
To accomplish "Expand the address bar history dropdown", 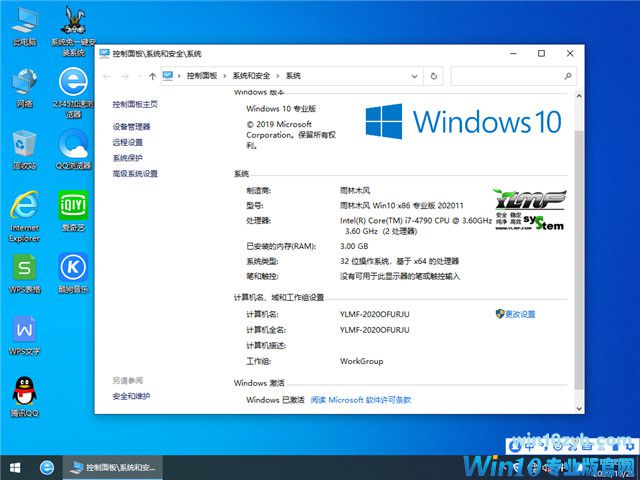I will tap(414, 76).
